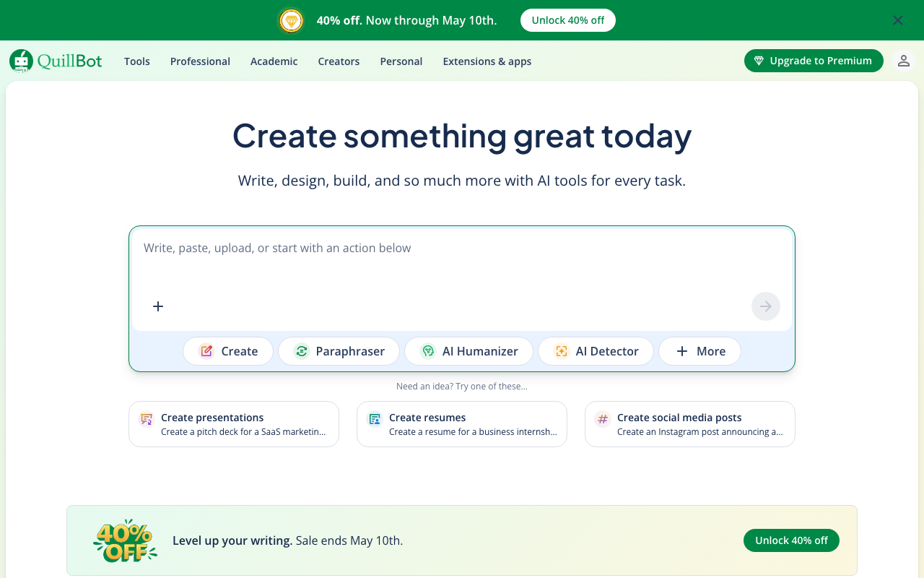The height and width of the screenshot is (578, 924).
Task: Click the 'Write, design, build' subtitle text
Action: click(462, 181)
